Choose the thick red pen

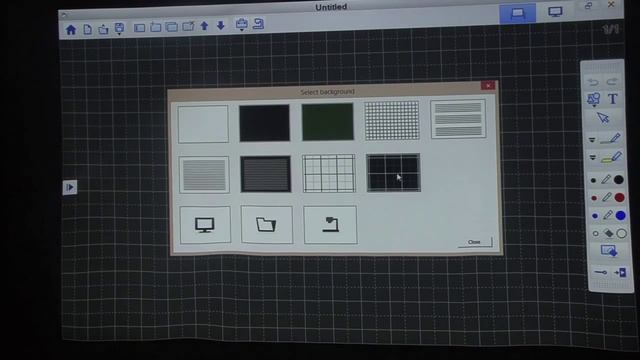point(620,198)
